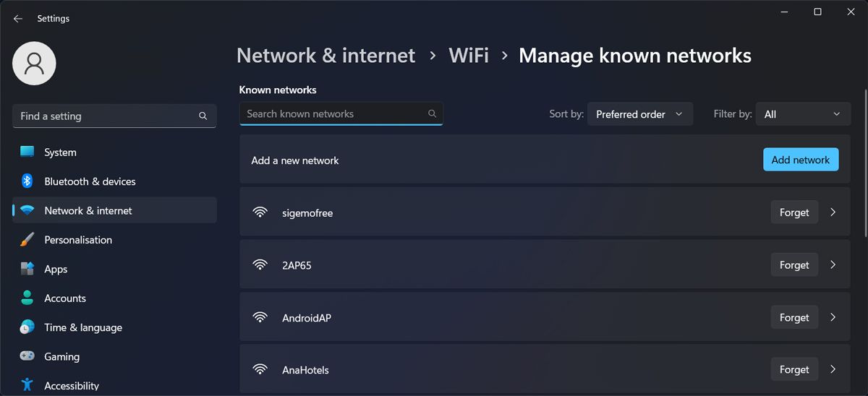Go to WiFi in the breadcrumb
The width and height of the screenshot is (868, 396).
pos(469,56)
